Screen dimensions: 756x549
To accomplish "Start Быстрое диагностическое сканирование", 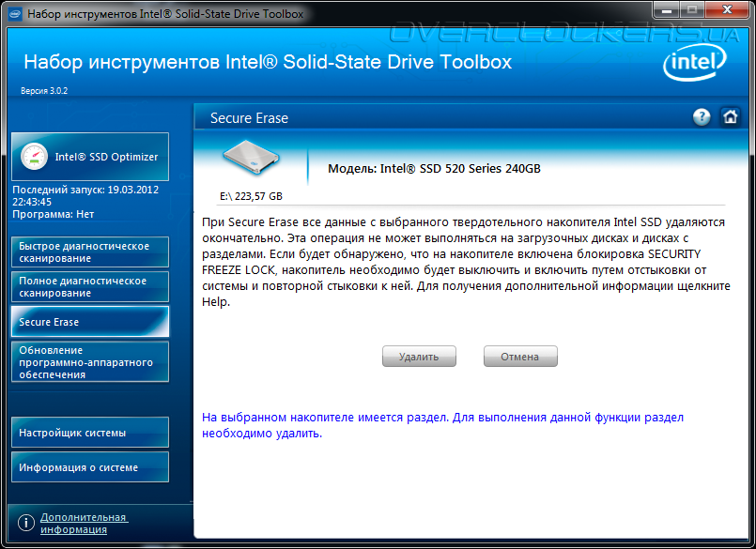I will click(90, 252).
